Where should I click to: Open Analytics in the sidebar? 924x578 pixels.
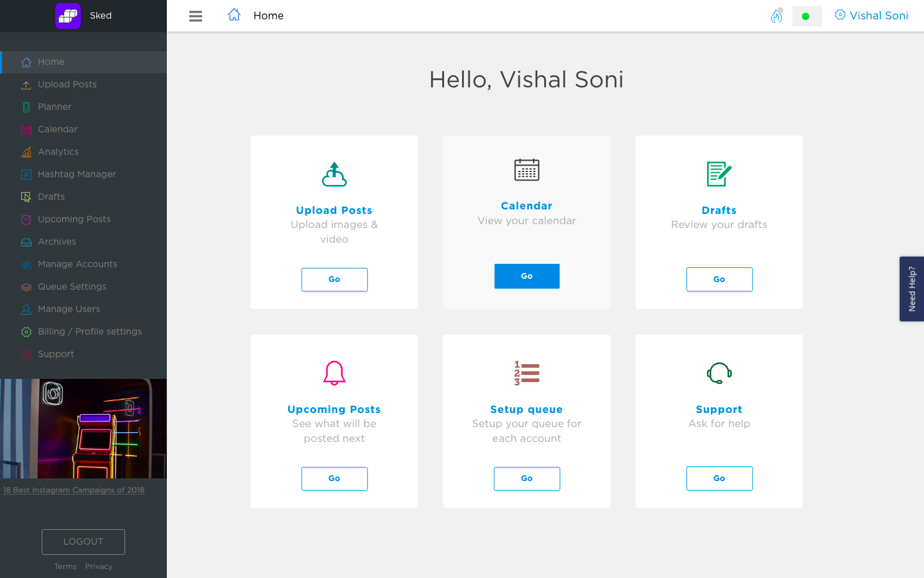(x=58, y=152)
